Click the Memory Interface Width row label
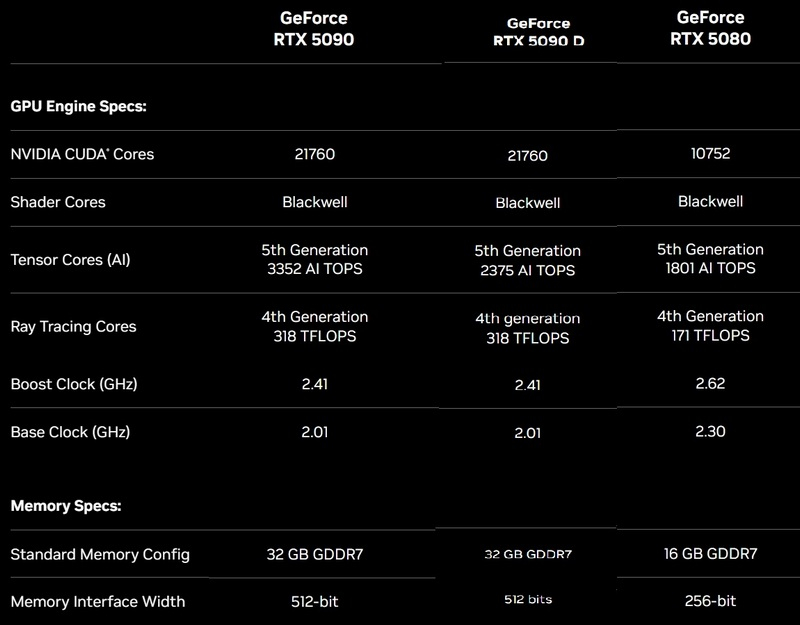This screenshot has height=625, width=800. tap(97, 602)
